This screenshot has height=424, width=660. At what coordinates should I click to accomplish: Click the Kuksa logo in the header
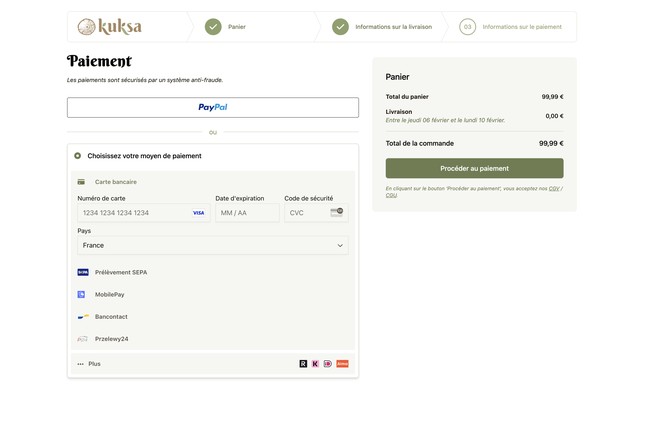point(110,27)
